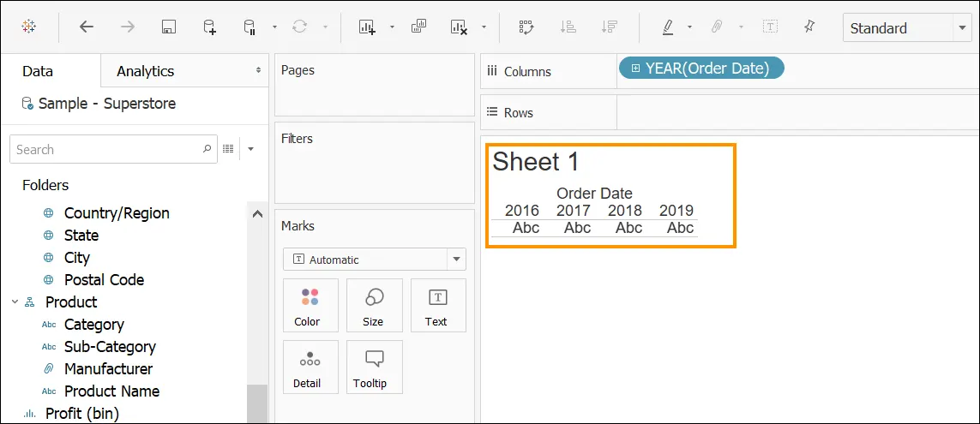
Task: Select the City field
Action: [77, 257]
